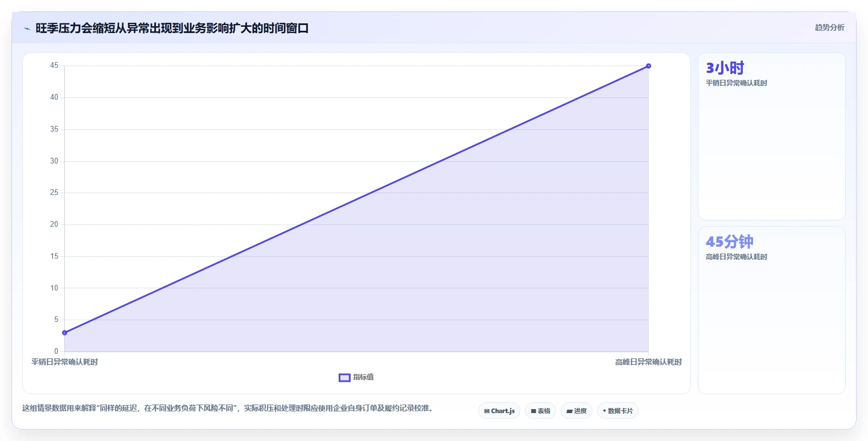Click the 45分钟 card value
The width and height of the screenshot is (868, 441).
pyautogui.click(x=730, y=242)
